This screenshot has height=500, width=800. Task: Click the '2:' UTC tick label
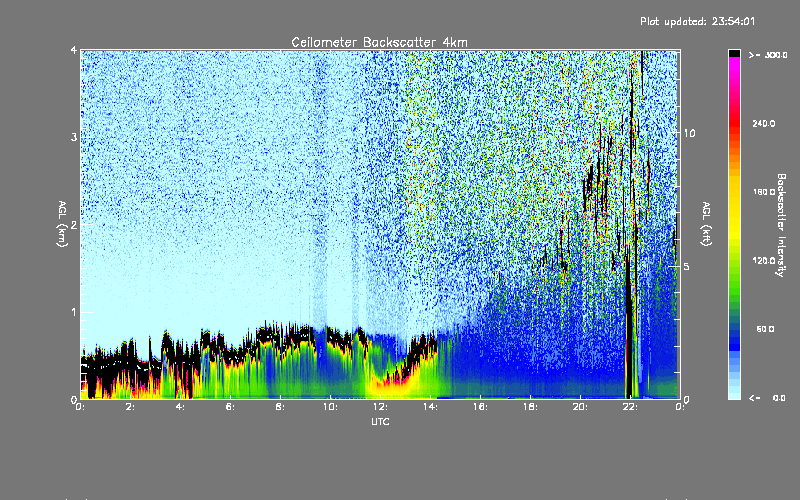pyautogui.click(x=130, y=407)
